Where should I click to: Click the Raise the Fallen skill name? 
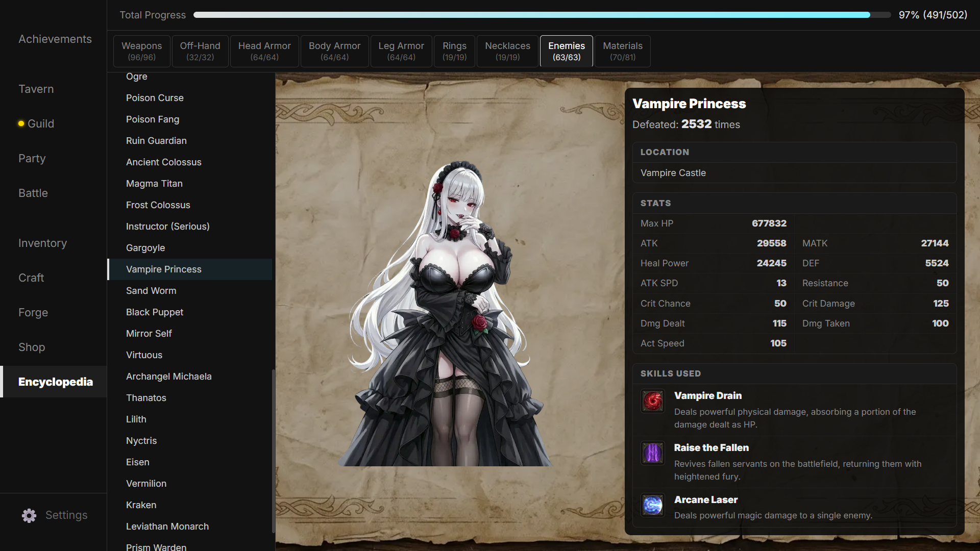click(x=712, y=448)
